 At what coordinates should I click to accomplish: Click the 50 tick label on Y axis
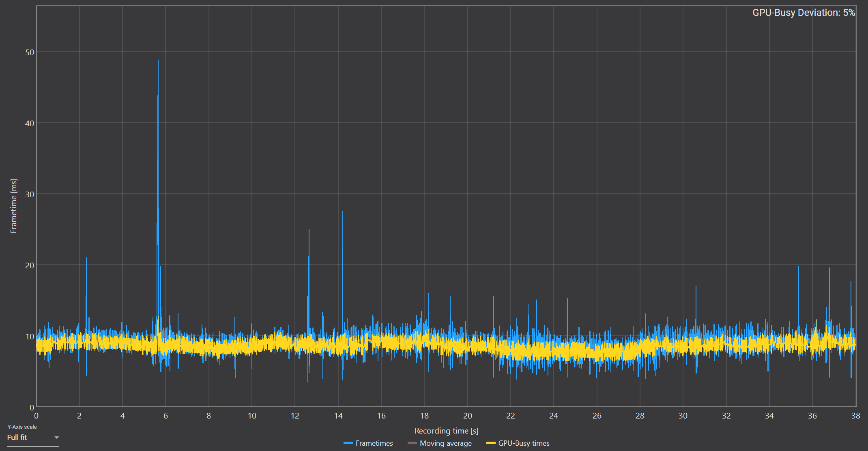[x=30, y=52]
